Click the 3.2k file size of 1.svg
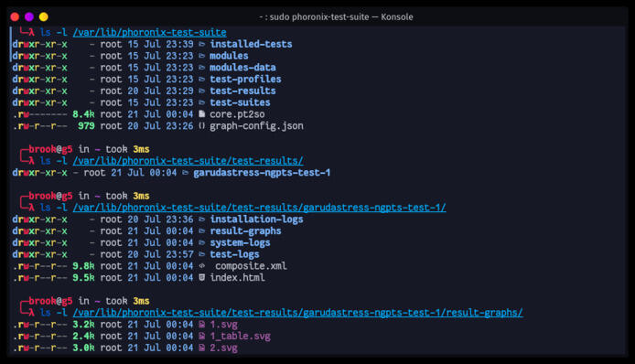635x364 pixels. [83, 325]
